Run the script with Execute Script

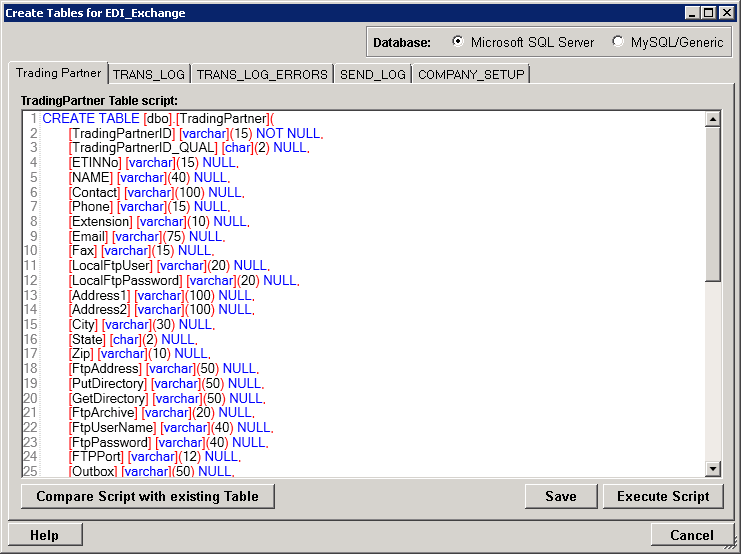(663, 496)
